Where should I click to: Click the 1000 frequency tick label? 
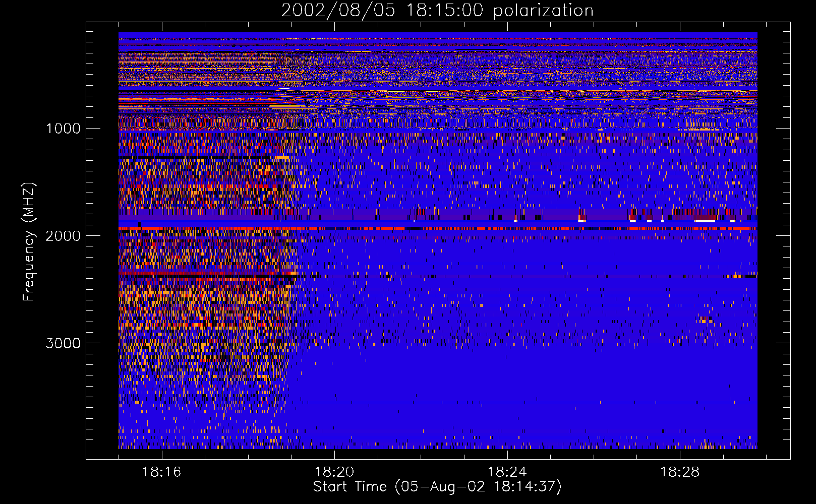[x=63, y=129]
